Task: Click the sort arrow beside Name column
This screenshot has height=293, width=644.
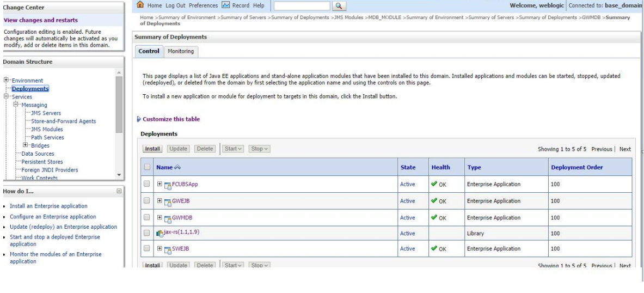Action: (x=177, y=167)
